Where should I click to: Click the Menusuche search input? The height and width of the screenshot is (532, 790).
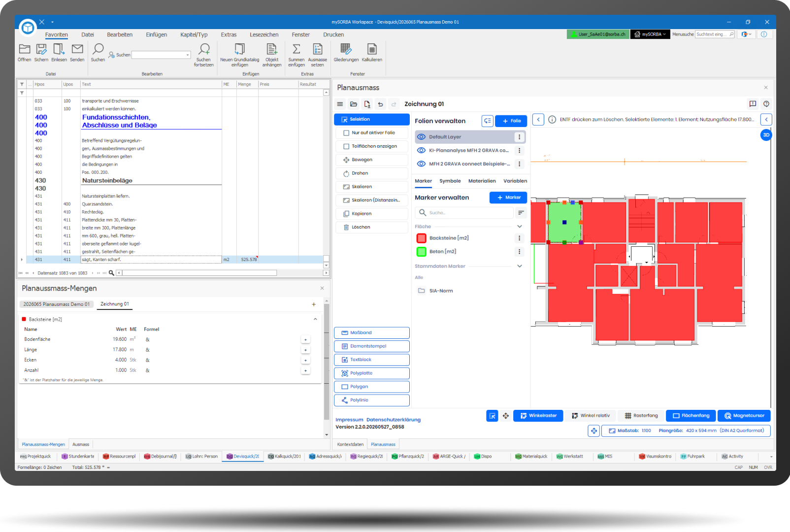(x=715, y=34)
